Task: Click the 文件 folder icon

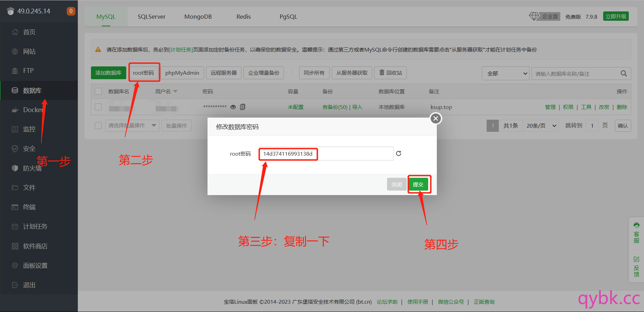Action: pos(15,187)
